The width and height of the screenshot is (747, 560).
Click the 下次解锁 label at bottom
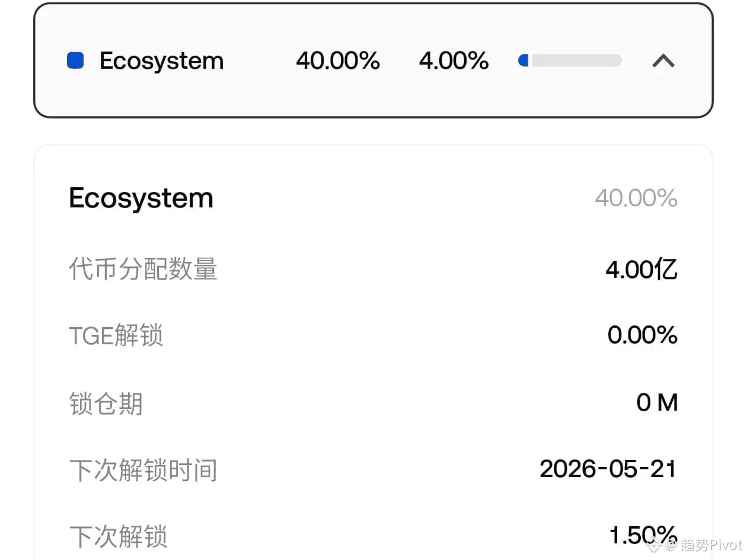click(119, 536)
